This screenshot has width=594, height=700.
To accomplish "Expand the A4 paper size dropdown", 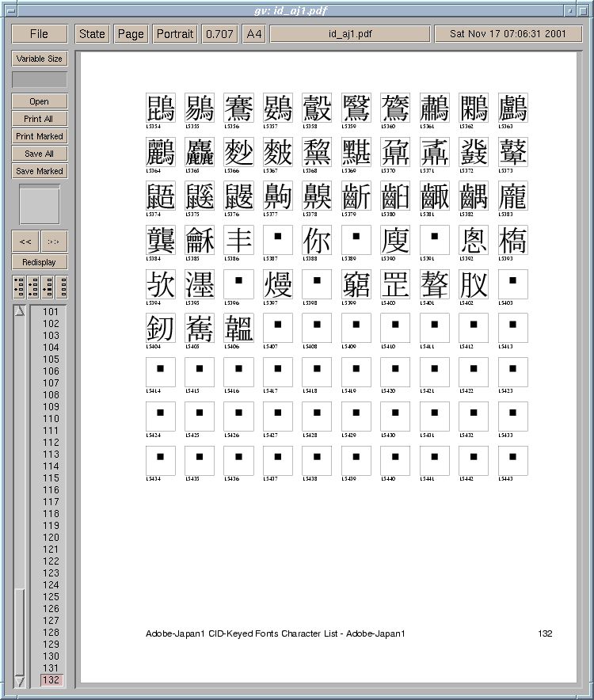I will point(253,34).
